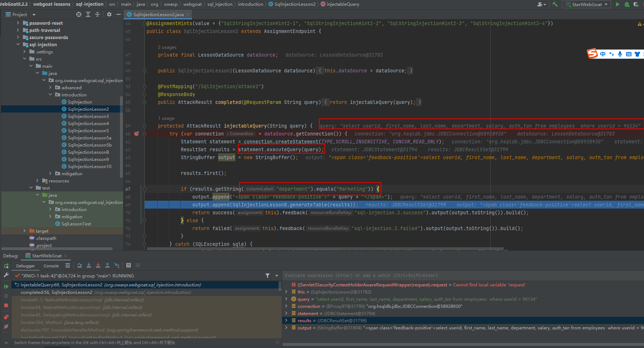644x348 pixels.
Task: Select the .classpath file in tree
Action: coord(46,238)
